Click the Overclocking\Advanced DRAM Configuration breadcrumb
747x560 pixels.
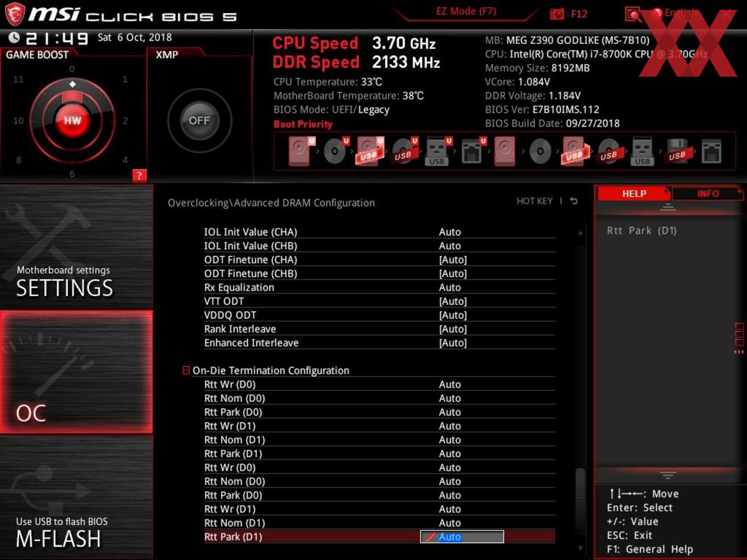click(271, 203)
